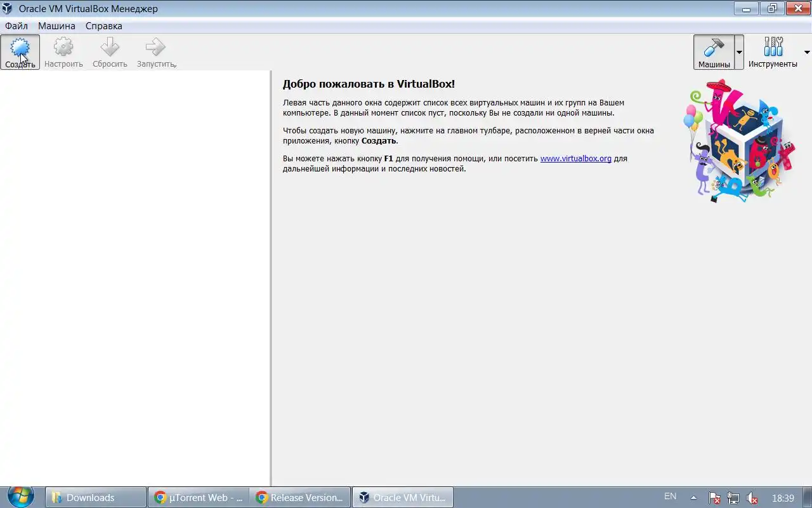Click the clock showing 18:39
Screen dimensions: 812x508
click(x=783, y=498)
